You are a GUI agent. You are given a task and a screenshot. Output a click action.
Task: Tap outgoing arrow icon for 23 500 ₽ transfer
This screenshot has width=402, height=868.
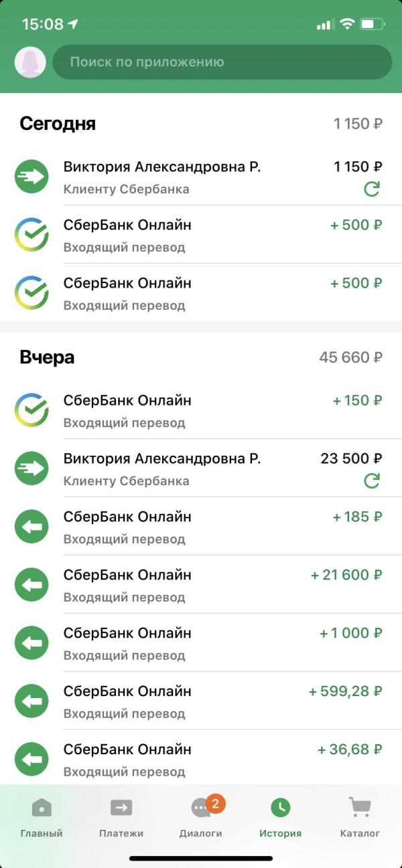[x=31, y=468]
